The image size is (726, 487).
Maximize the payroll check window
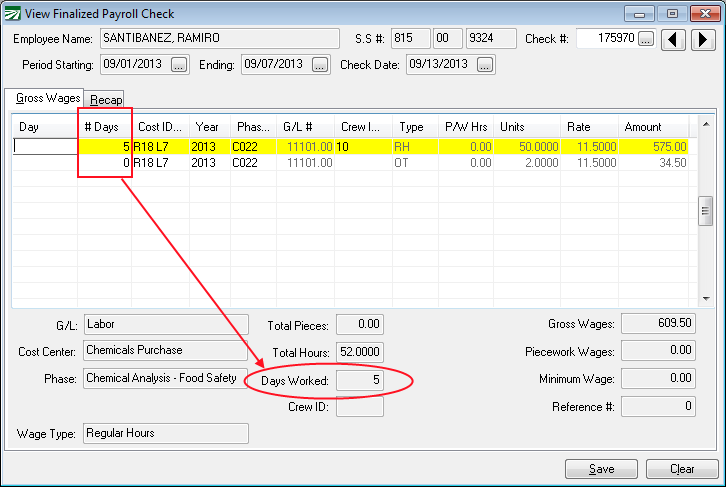click(x=672, y=13)
